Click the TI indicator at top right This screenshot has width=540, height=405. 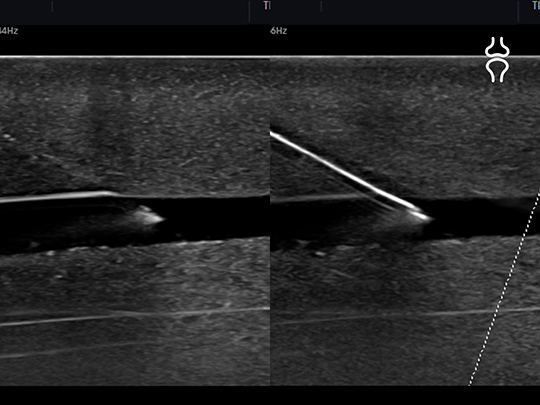pos(536,6)
